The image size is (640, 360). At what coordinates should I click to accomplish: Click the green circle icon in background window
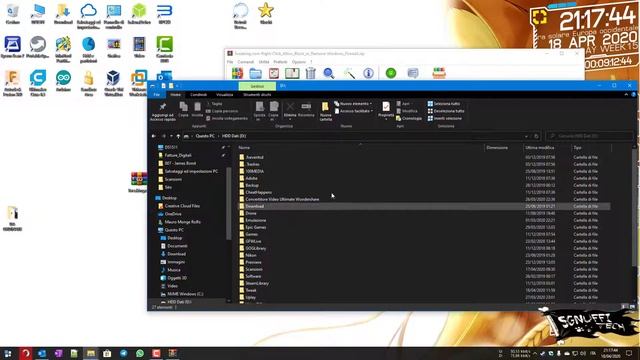(x=391, y=73)
